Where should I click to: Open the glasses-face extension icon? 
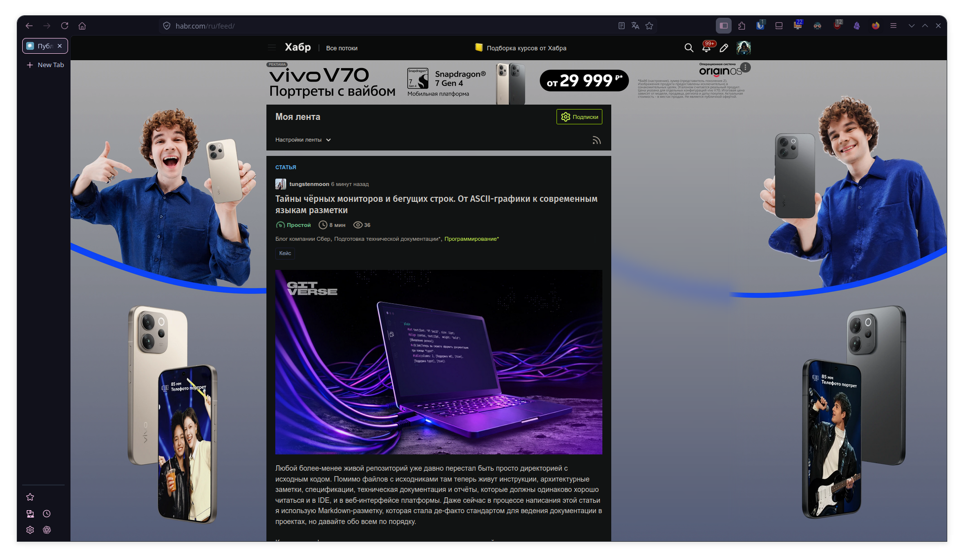click(x=817, y=26)
